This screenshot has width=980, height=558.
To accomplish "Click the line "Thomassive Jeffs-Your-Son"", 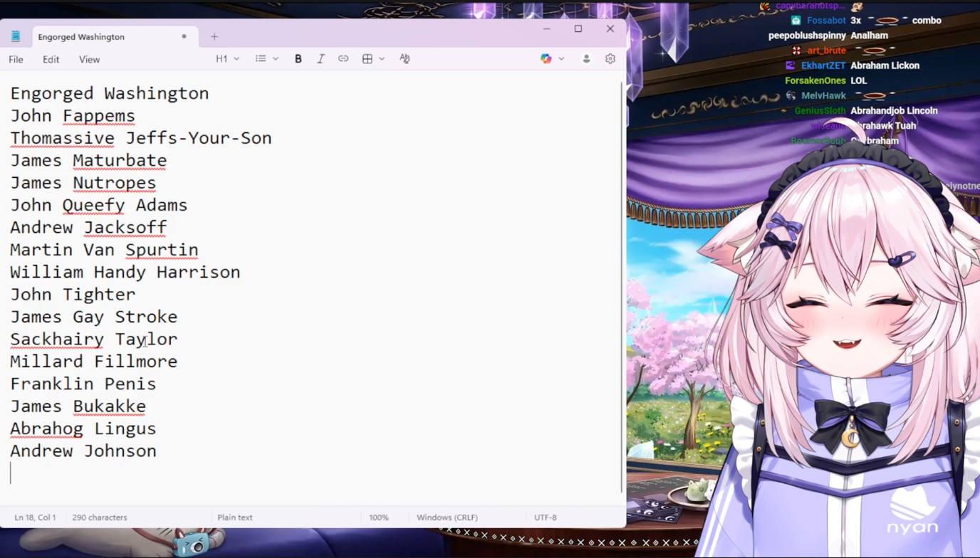I will click(141, 138).
